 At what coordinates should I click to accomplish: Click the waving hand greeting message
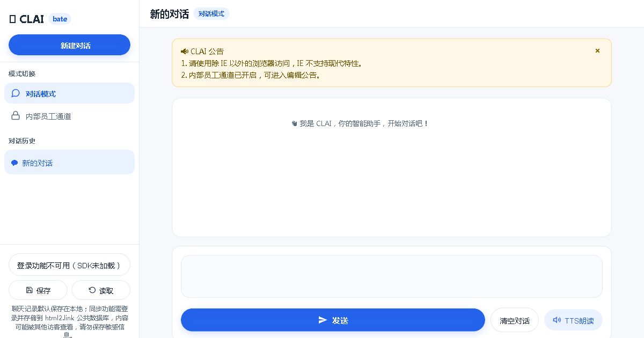[360, 123]
